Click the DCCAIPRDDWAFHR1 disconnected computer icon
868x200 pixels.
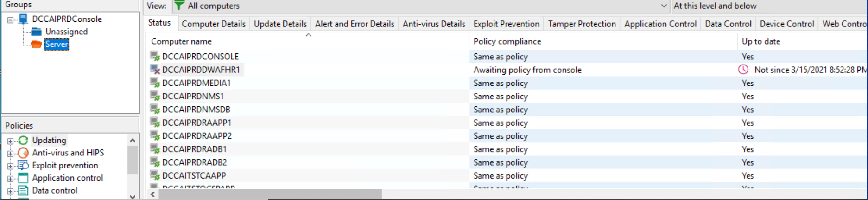pyautogui.click(x=155, y=70)
